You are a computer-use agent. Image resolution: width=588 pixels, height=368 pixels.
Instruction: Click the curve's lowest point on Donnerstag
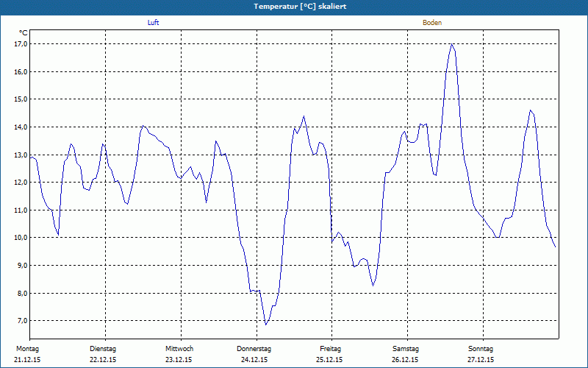[266, 325]
